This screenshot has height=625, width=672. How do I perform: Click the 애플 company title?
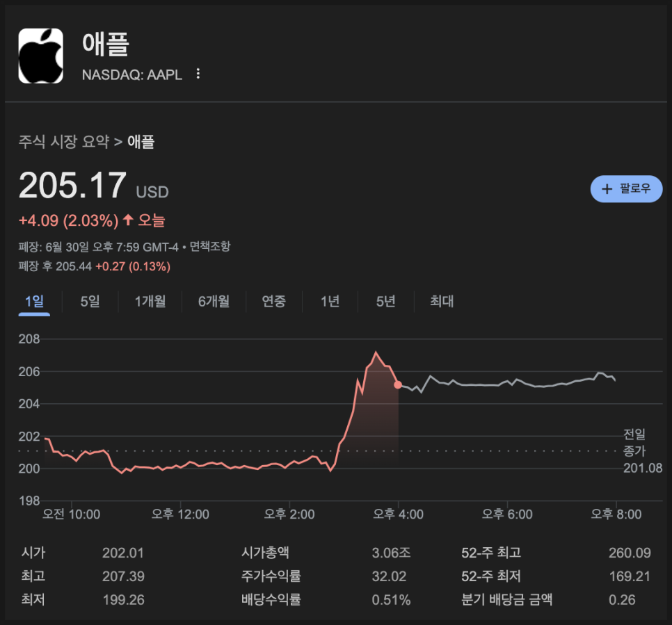pos(106,44)
